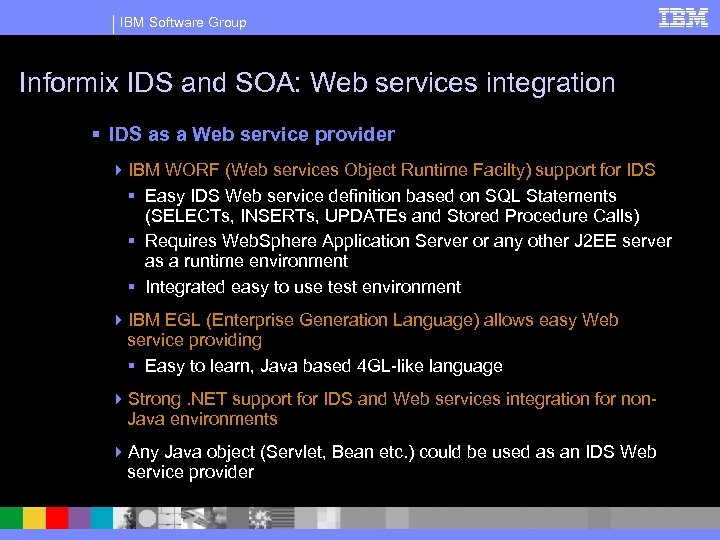Click the square bullet before 'Easy IDS Web service'
Image resolution: width=720 pixels, height=540 pixels.
pos(132,196)
